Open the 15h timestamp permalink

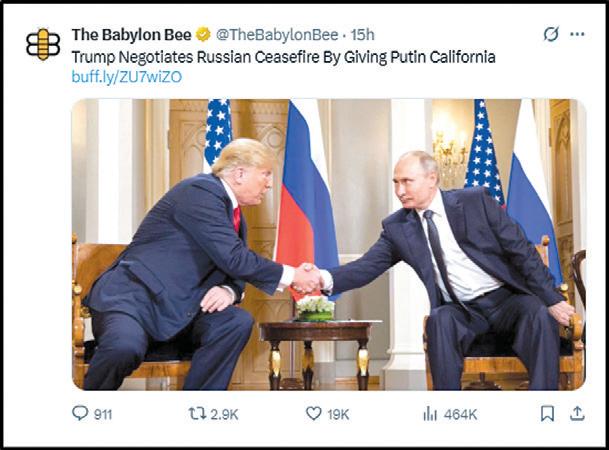click(x=362, y=35)
